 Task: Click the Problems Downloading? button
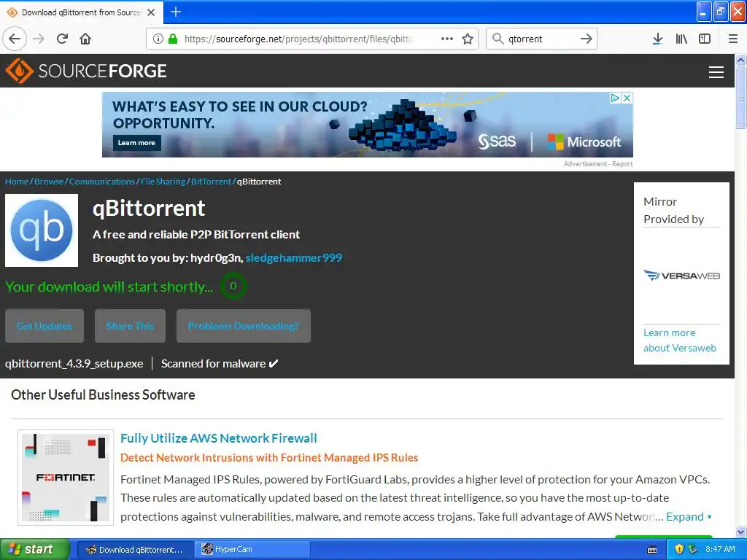[244, 326]
